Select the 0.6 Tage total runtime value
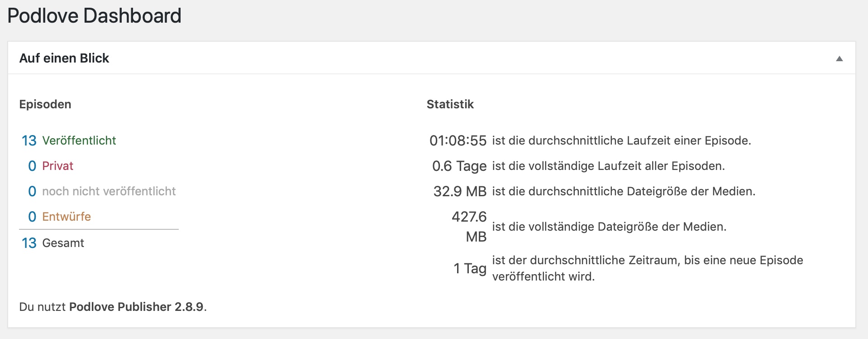Image resolution: width=868 pixels, height=339 pixels. pyautogui.click(x=459, y=166)
